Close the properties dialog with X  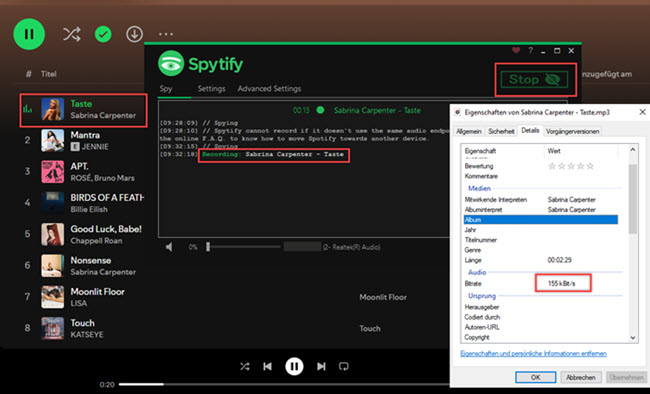(642, 112)
